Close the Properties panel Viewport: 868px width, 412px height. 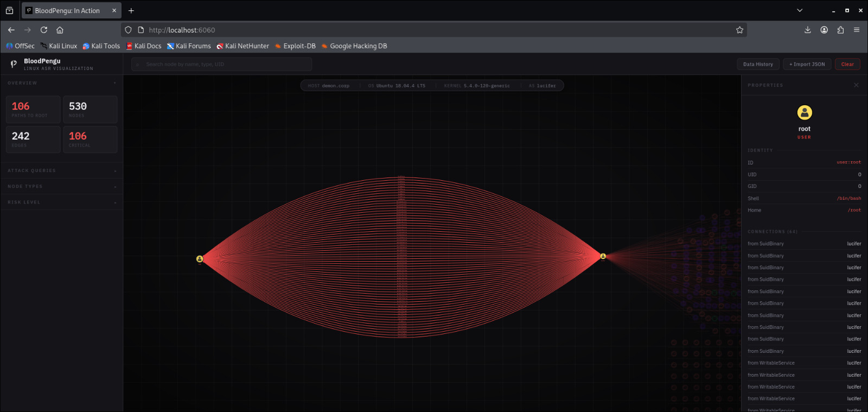(856, 85)
